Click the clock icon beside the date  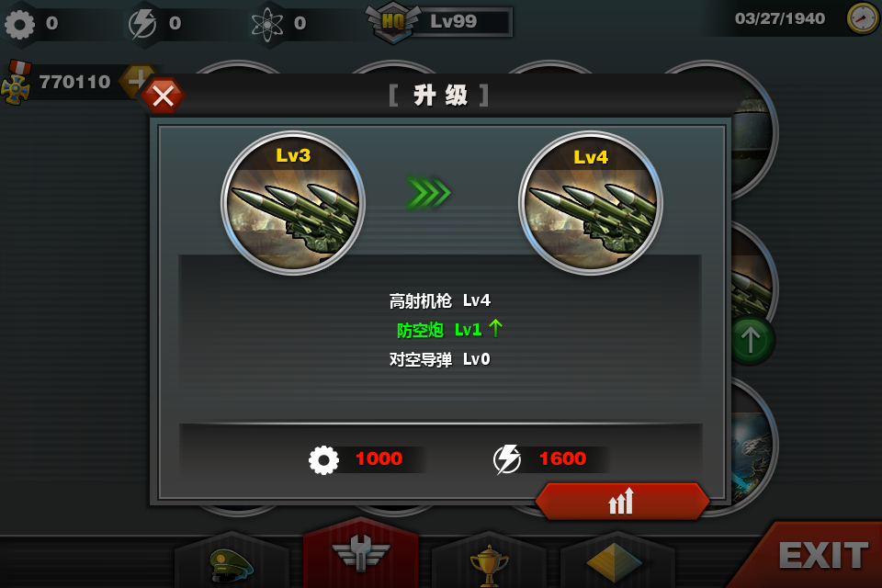tap(862, 18)
